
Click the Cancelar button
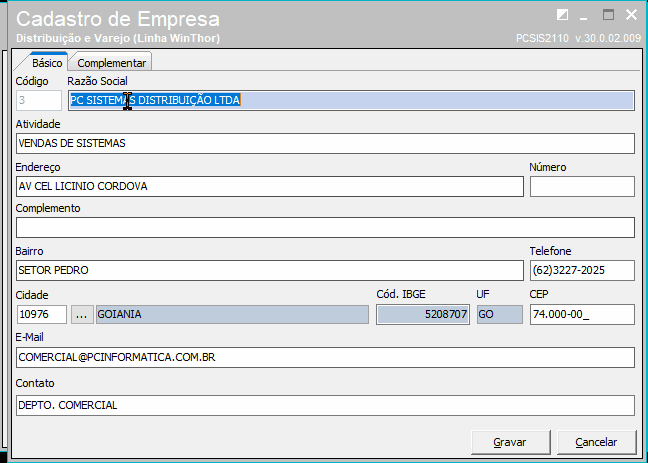coord(596,442)
